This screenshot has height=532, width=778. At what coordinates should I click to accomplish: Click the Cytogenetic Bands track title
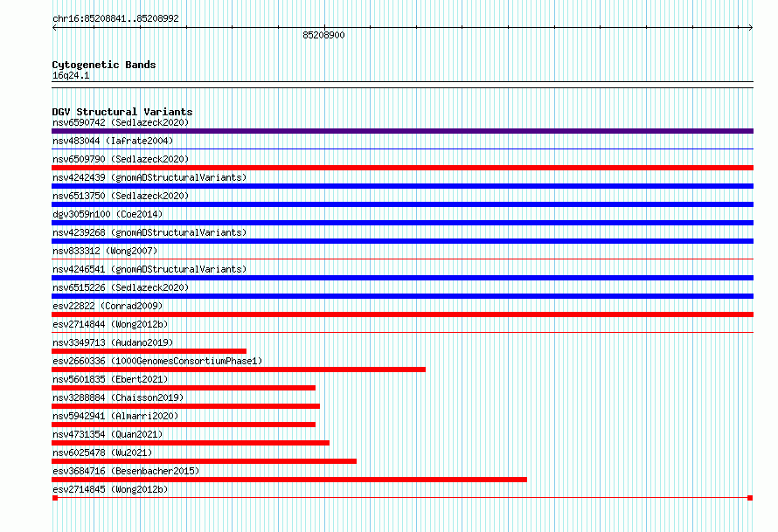pos(104,65)
